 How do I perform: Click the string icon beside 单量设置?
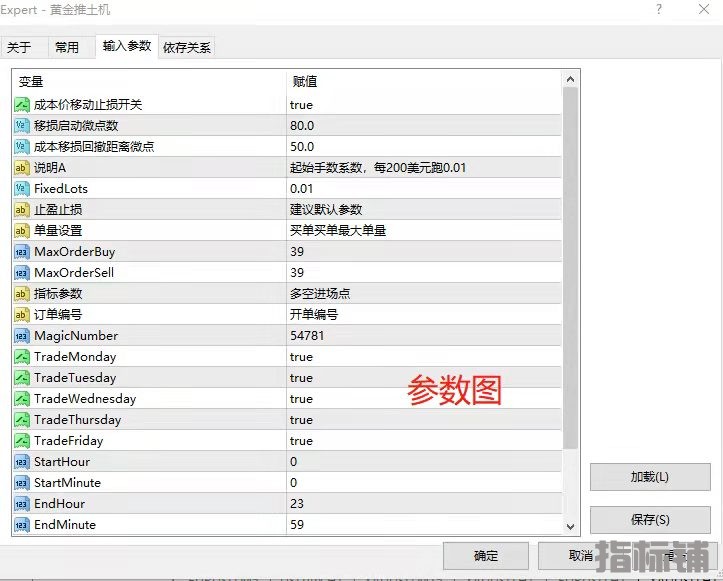coord(22,231)
